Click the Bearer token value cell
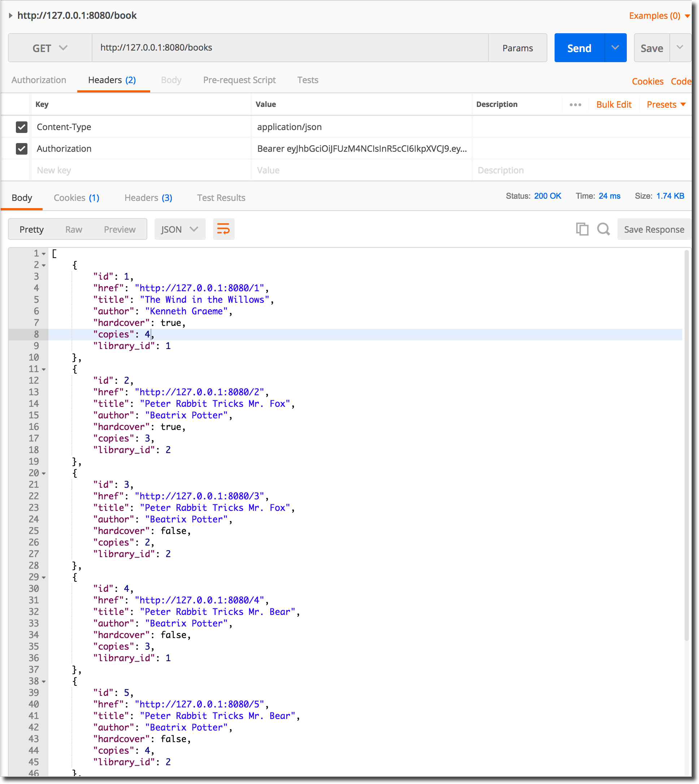This screenshot has width=699, height=784. 361,149
